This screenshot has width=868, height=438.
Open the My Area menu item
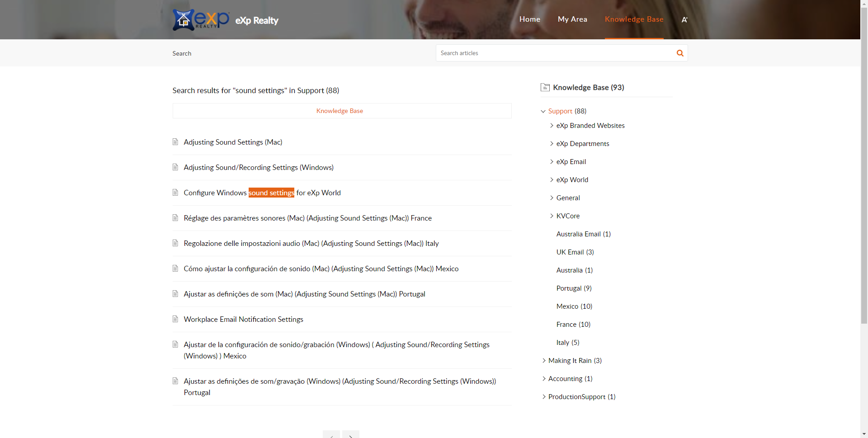point(572,19)
